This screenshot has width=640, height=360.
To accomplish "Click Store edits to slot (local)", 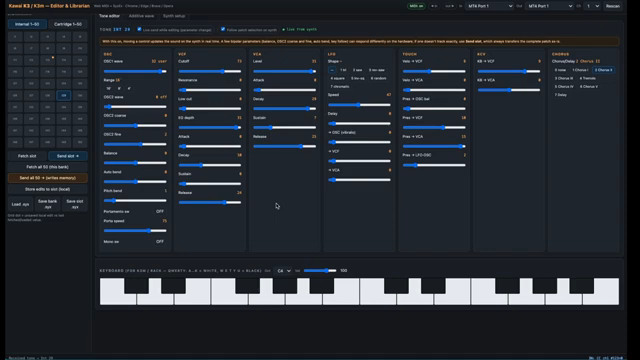I will click(x=47, y=189).
